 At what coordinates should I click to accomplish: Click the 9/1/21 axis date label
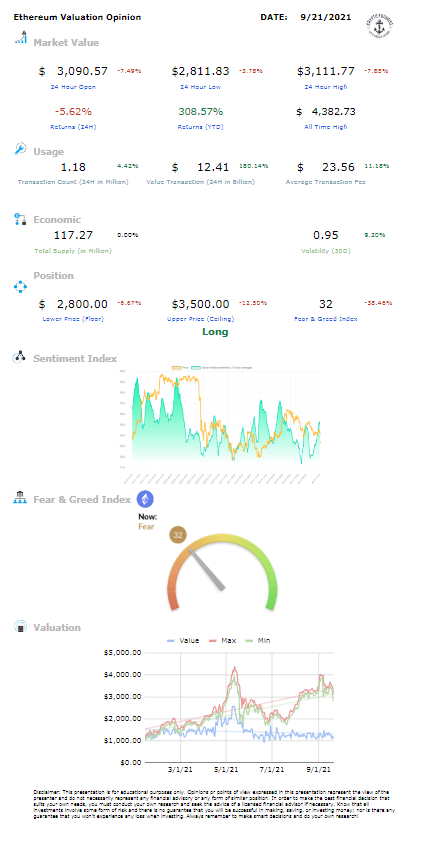[320, 770]
